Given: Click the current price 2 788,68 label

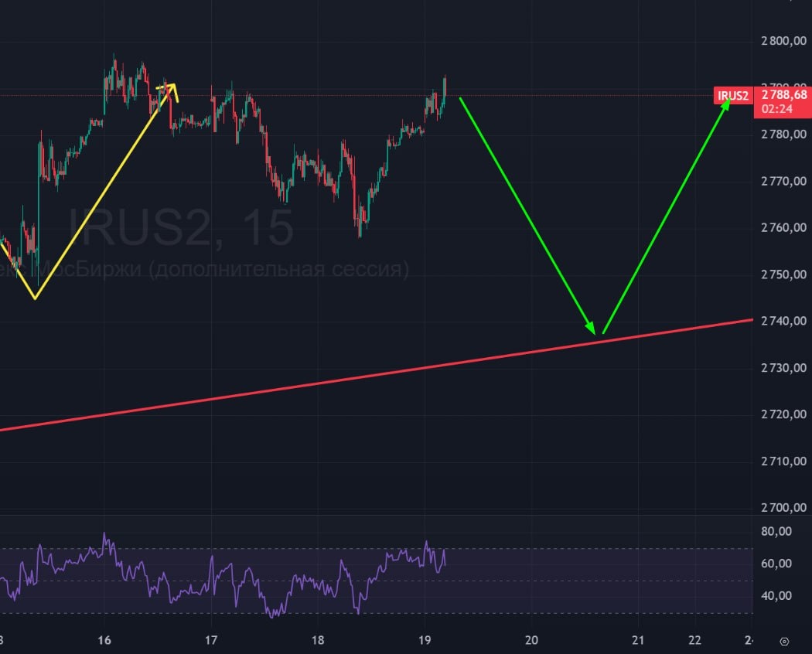Looking at the screenshot, I should click(784, 95).
